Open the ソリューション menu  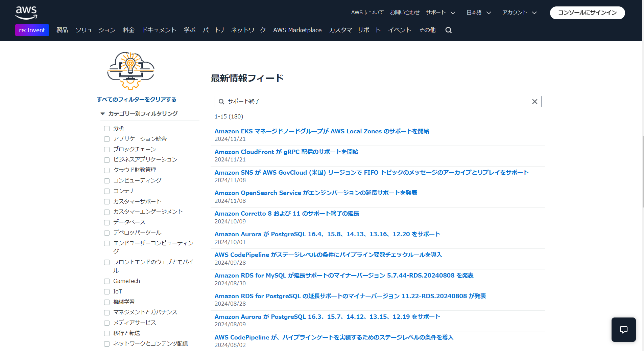coord(96,30)
